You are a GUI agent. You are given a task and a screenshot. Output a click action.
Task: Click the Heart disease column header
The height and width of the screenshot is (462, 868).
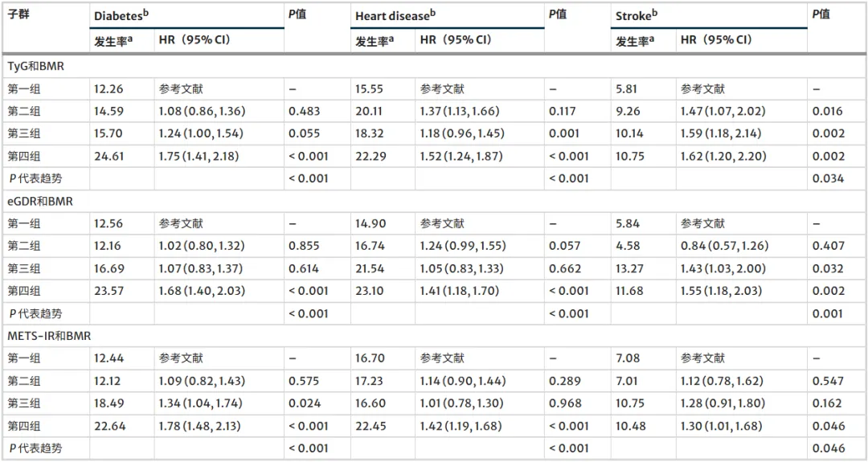point(395,15)
